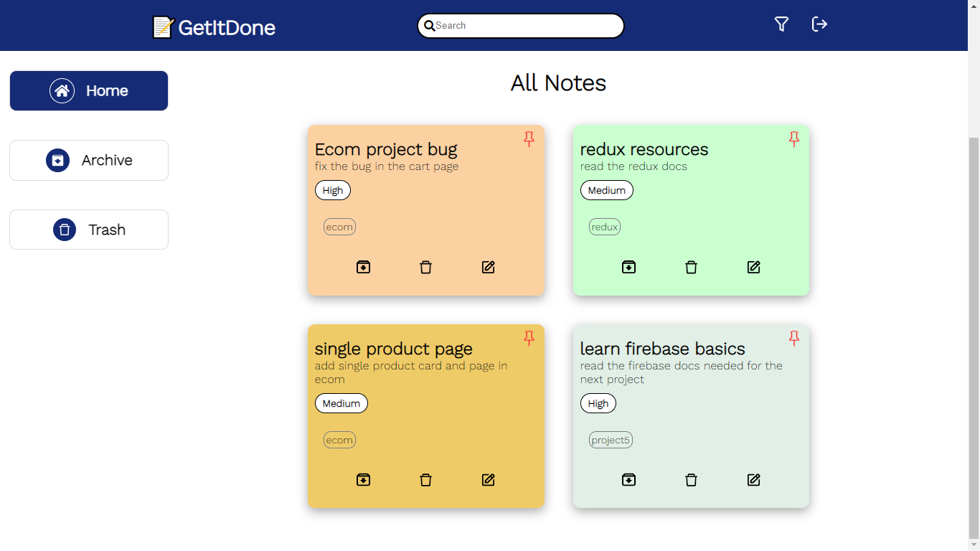
Task: Open the filter icon in the navbar
Action: point(781,24)
